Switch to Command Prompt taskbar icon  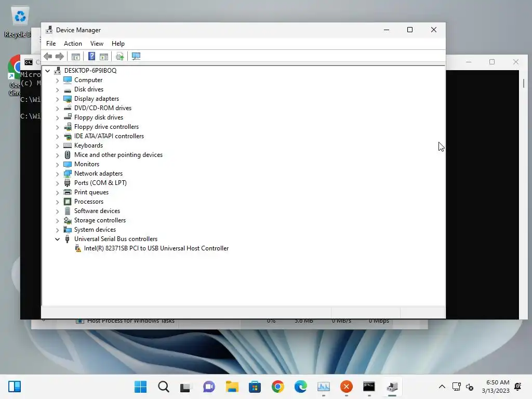pyautogui.click(x=369, y=387)
